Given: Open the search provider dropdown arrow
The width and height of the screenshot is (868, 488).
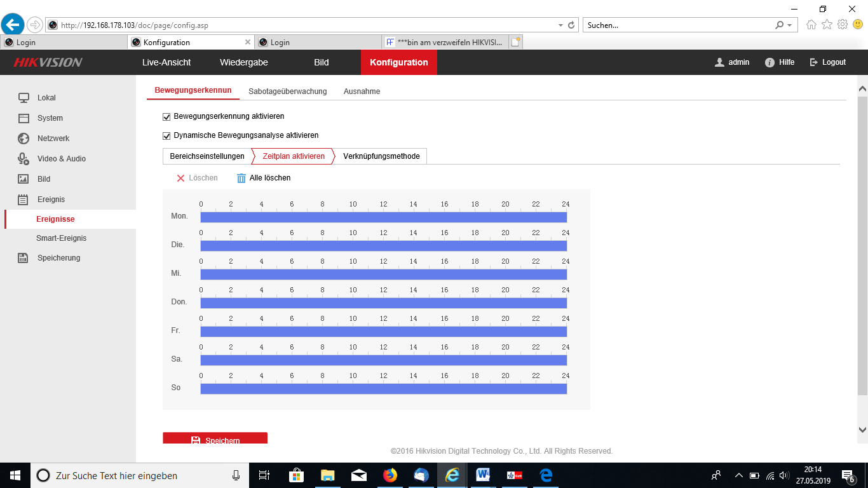Looking at the screenshot, I should (x=790, y=25).
